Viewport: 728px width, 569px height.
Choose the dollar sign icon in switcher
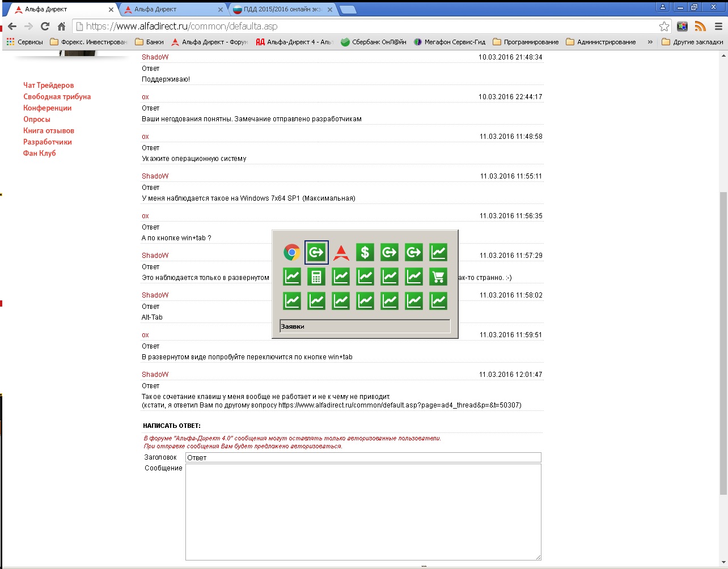(365, 252)
